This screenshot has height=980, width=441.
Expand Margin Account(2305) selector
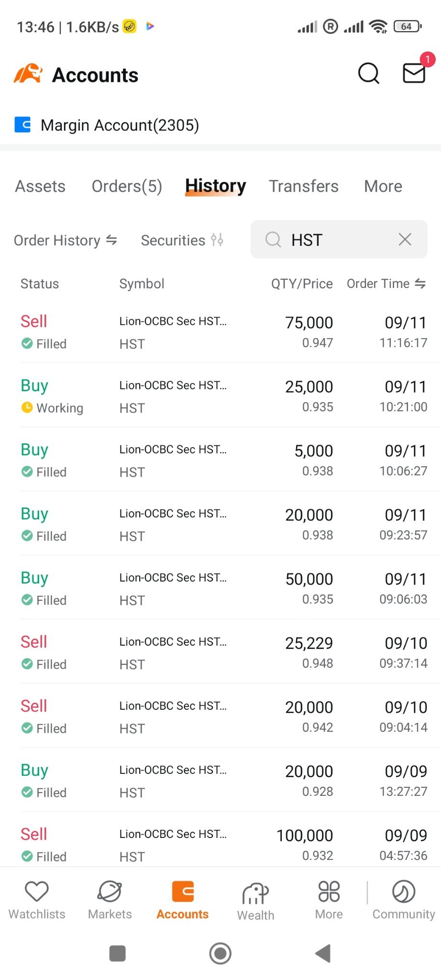pos(107,125)
